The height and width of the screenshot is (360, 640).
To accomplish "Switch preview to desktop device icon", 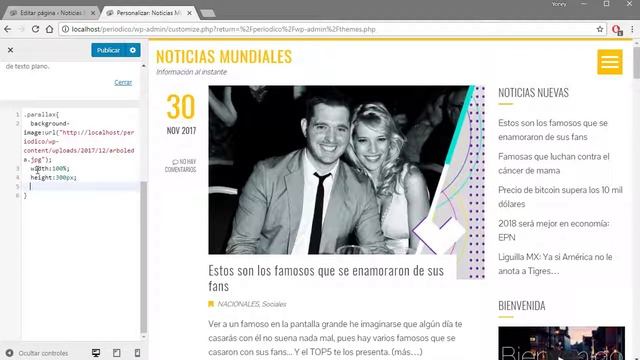I will [96, 353].
